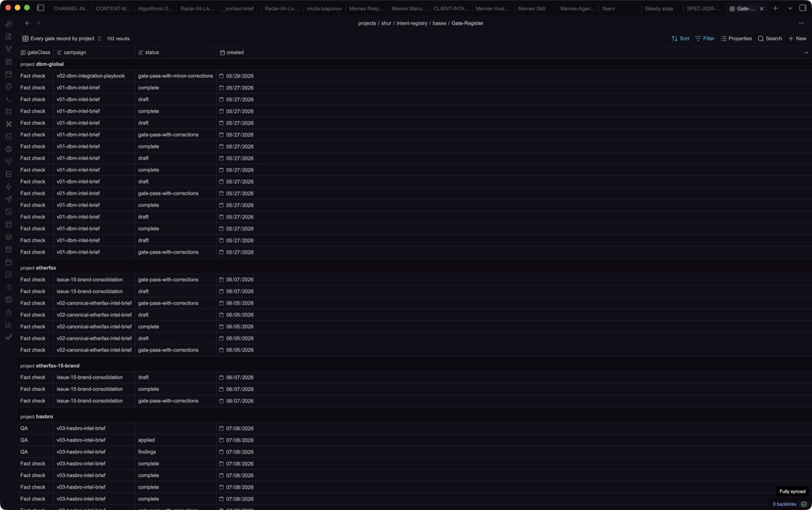This screenshot has width=812, height=510.
Task: Switch to the CHANNEL-IN… tab
Action: (x=71, y=9)
